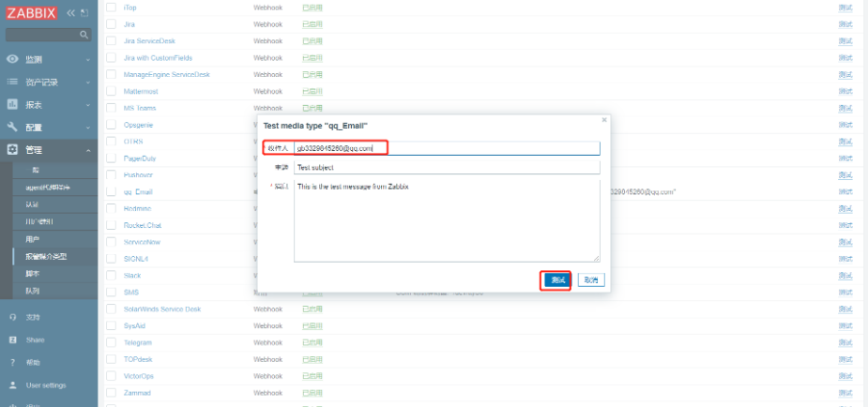868x407 pixels.
Task: Select the SolarWinds Service Desk checkbox
Action: point(112,309)
